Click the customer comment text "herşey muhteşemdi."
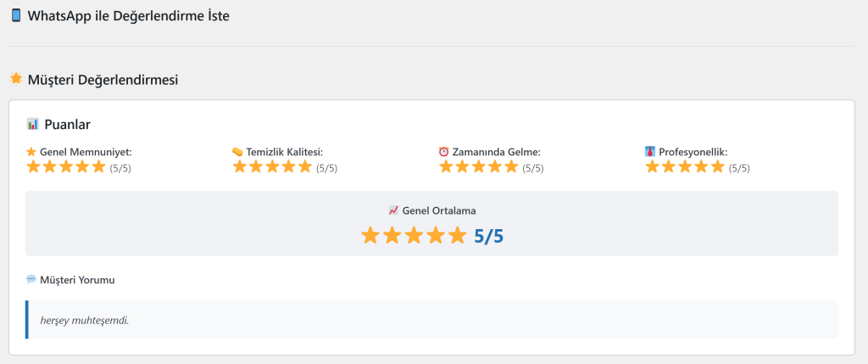The image size is (868, 364). (x=85, y=320)
